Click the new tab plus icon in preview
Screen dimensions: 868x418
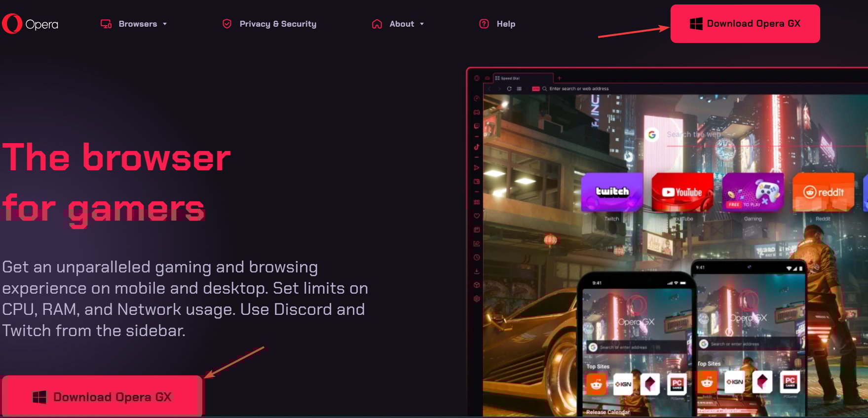[559, 78]
